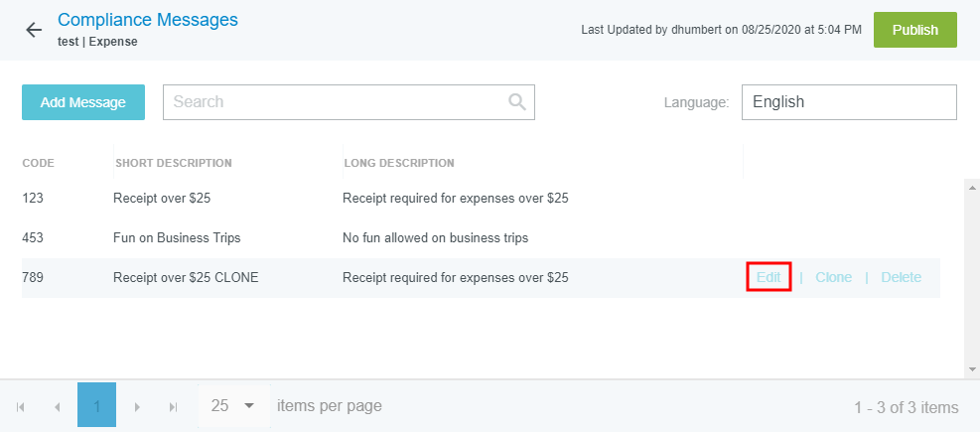The height and width of the screenshot is (432, 980).
Task: Go to next page arrow
Action: pyautogui.click(x=137, y=406)
